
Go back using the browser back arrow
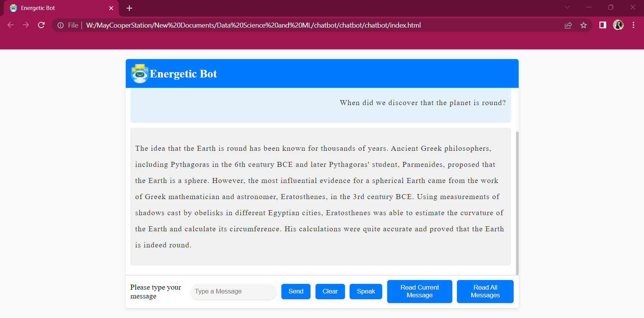10,25
